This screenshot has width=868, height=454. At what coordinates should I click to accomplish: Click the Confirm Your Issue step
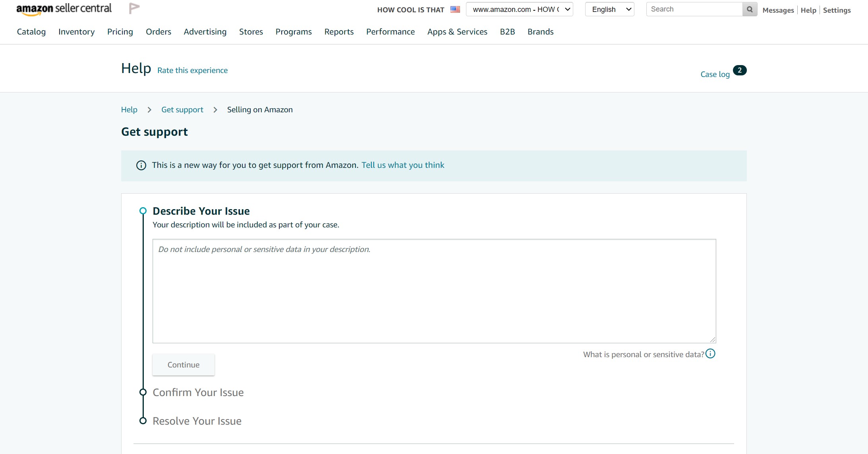click(x=198, y=392)
